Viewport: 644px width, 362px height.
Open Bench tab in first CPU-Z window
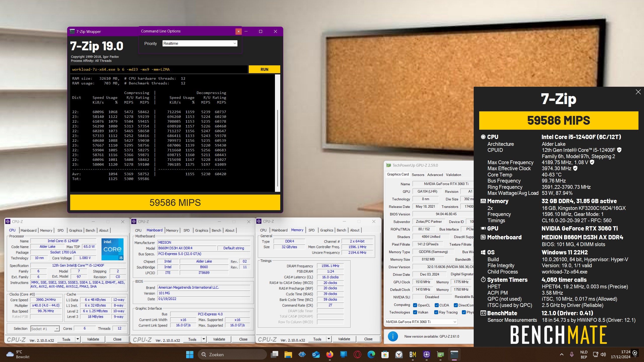click(x=90, y=230)
